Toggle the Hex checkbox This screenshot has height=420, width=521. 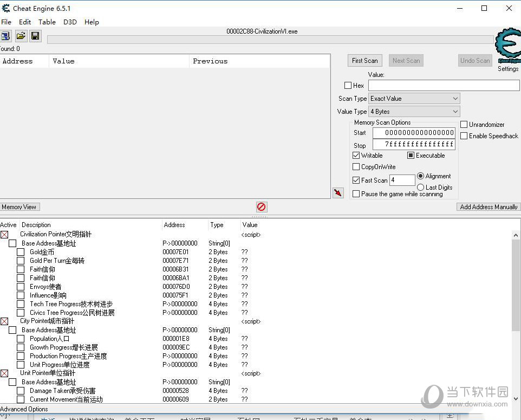(348, 86)
